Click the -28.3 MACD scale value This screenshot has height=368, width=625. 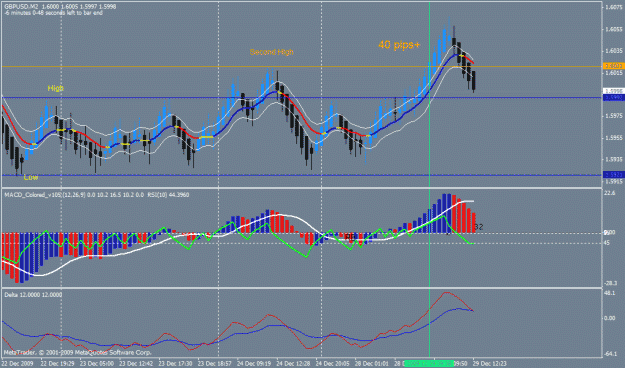611,283
